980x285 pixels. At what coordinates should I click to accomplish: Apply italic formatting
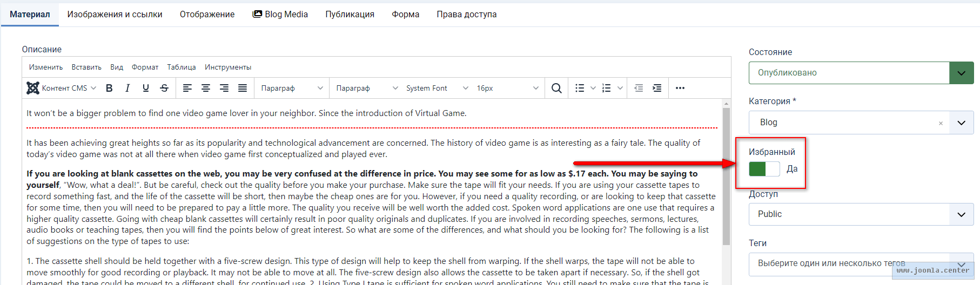coord(127,88)
